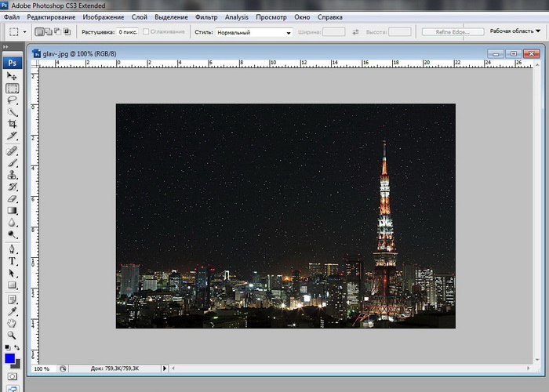Click the blue foreground color swatch
Screen dimensions: 549x392
9,358
